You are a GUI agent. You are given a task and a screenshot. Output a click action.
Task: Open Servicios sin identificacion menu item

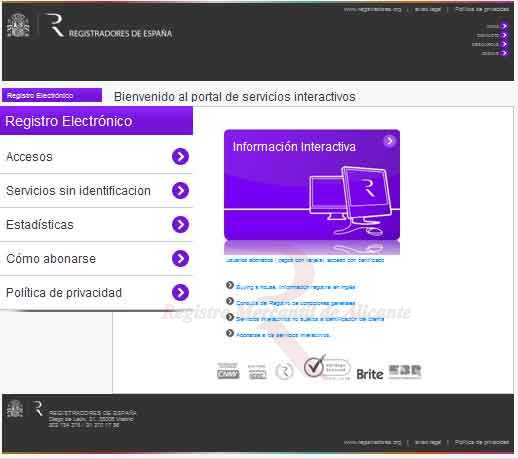[x=96, y=191]
